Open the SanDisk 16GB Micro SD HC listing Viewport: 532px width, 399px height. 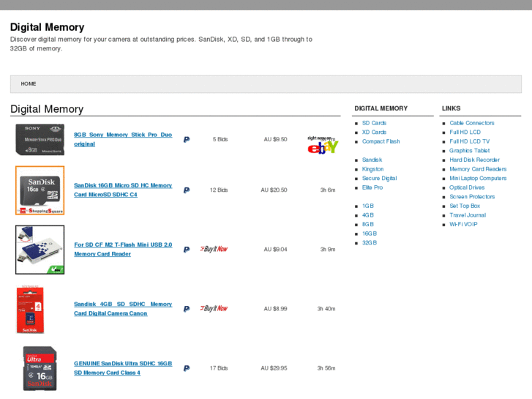point(123,190)
